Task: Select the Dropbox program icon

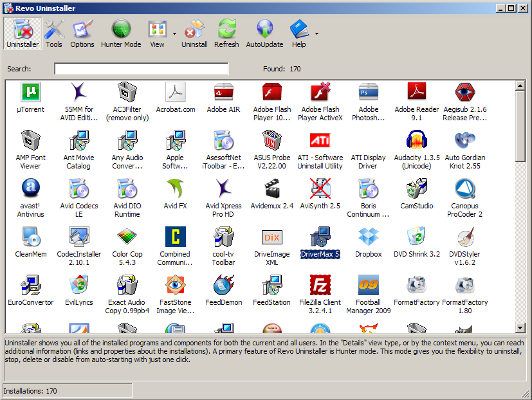Action: point(369,238)
